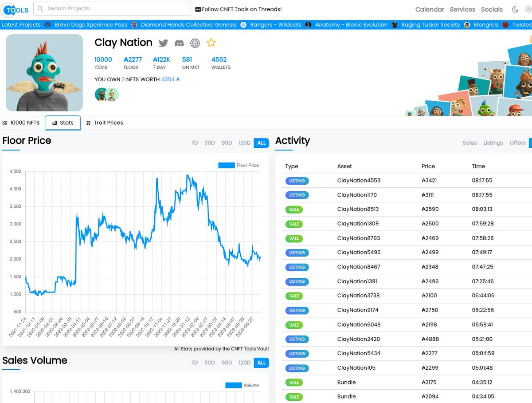This screenshot has width=532, height=403.
Task: Set Sales Volume range to 60D
Action: click(x=227, y=363)
